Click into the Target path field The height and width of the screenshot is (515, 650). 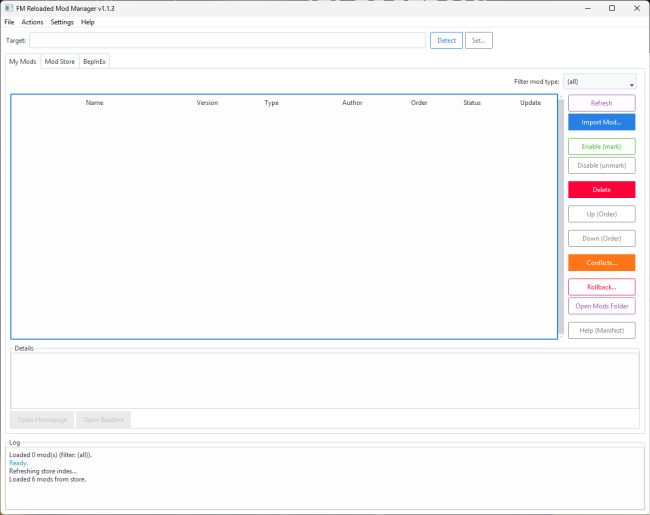point(227,40)
